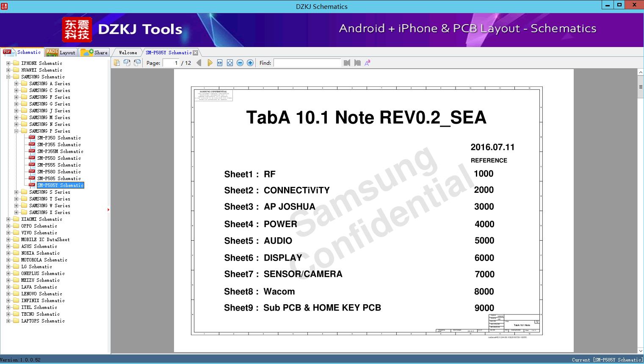
Task: Click the folder icon beside LAPTOPS Schematic
Action: tap(16, 321)
